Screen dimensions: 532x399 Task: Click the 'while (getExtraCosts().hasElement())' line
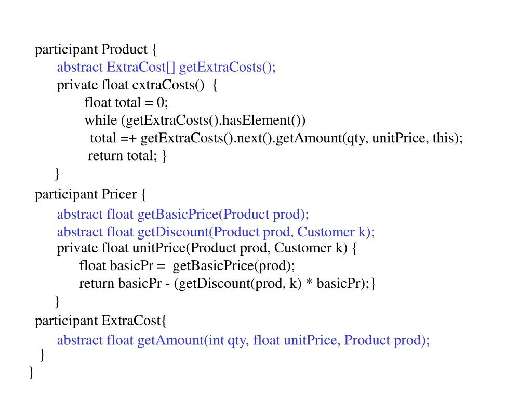[x=195, y=121]
